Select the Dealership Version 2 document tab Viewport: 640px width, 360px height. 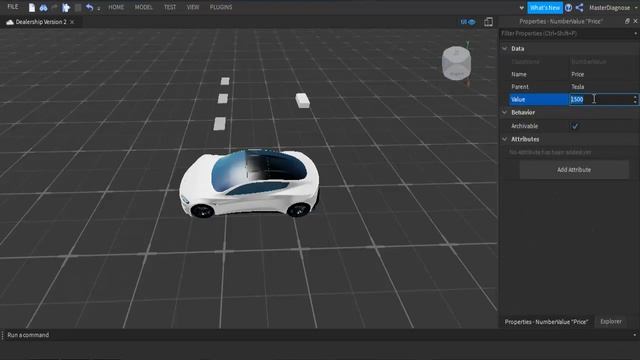pyautogui.click(x=41, y=22)
